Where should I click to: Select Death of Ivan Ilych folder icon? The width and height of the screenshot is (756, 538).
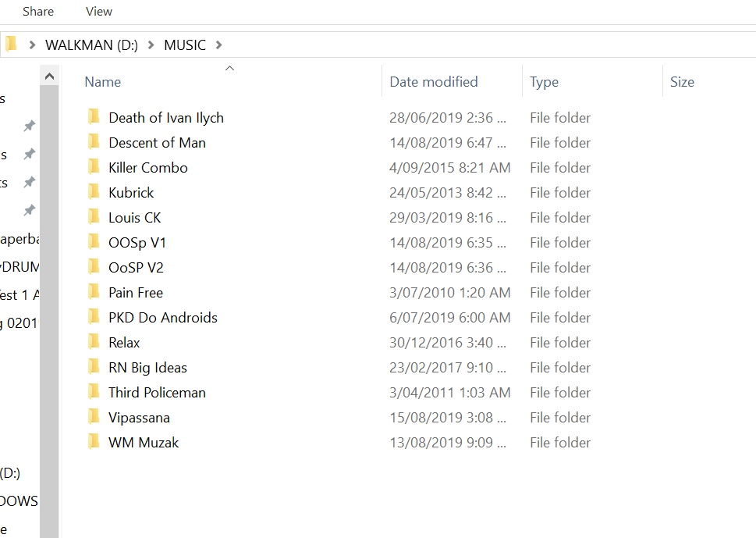coord(94,117)
